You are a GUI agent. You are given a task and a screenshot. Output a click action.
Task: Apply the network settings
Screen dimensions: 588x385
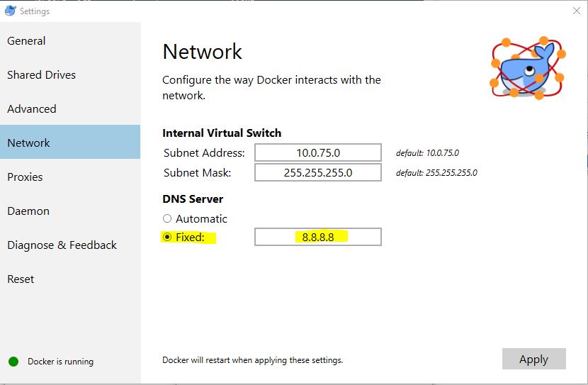tap(534, 359)
